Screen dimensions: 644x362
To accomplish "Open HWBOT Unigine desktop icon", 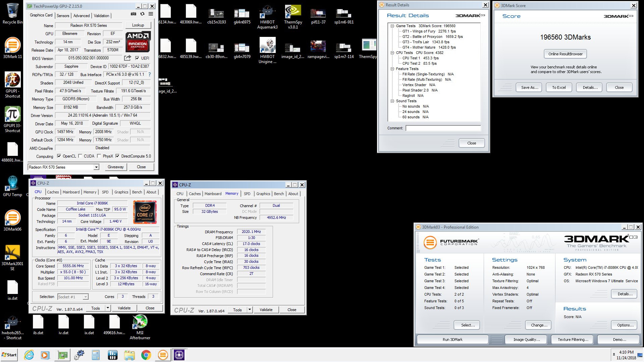I will pos(267,50).
